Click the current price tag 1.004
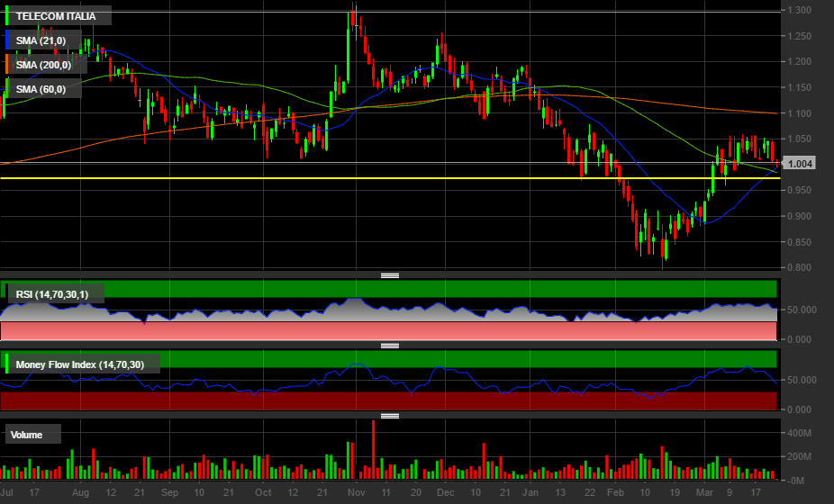The image size is (834, 504). pos(800,164)
